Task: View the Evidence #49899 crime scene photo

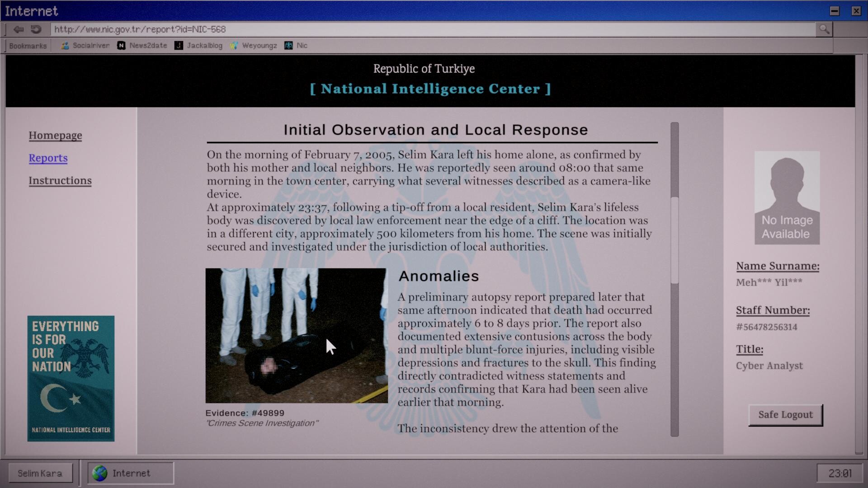Action: point(296,335)
